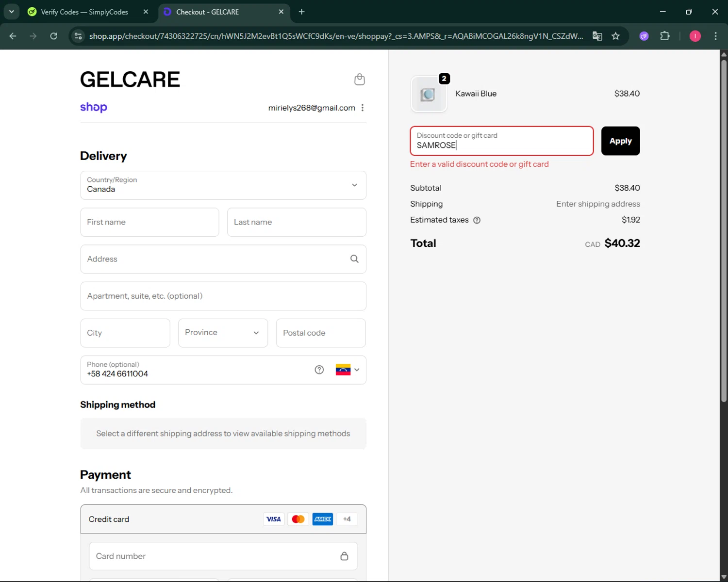This screenshot has height=582, width=728.
Task: Open the Province dropdown
Action: pos(223,333)
